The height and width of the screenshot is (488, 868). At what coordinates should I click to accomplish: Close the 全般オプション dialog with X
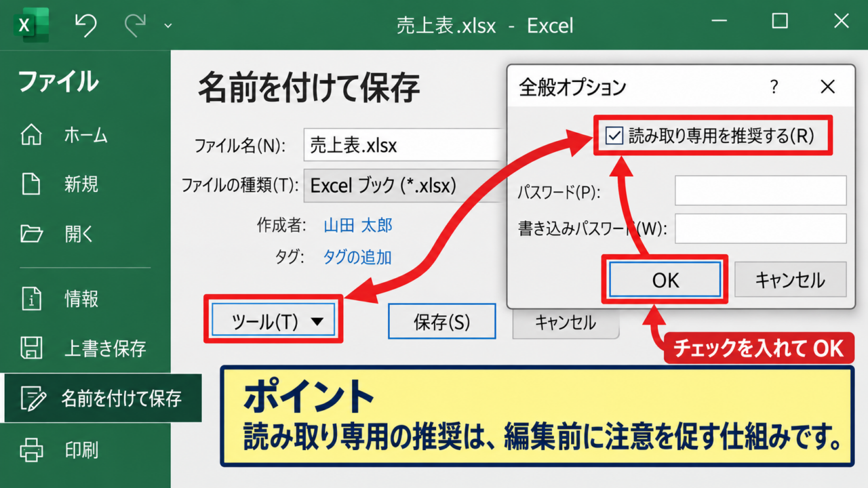coord(828,87)
